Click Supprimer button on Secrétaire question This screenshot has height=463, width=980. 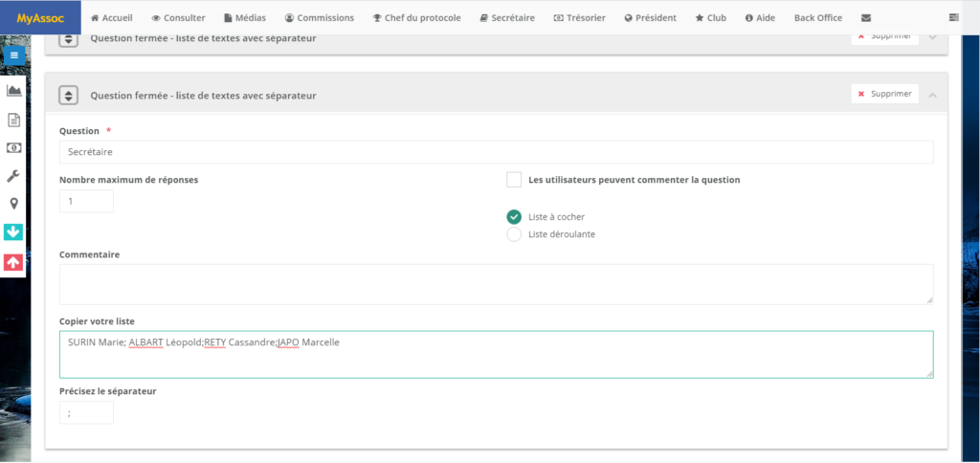[884, 94]
